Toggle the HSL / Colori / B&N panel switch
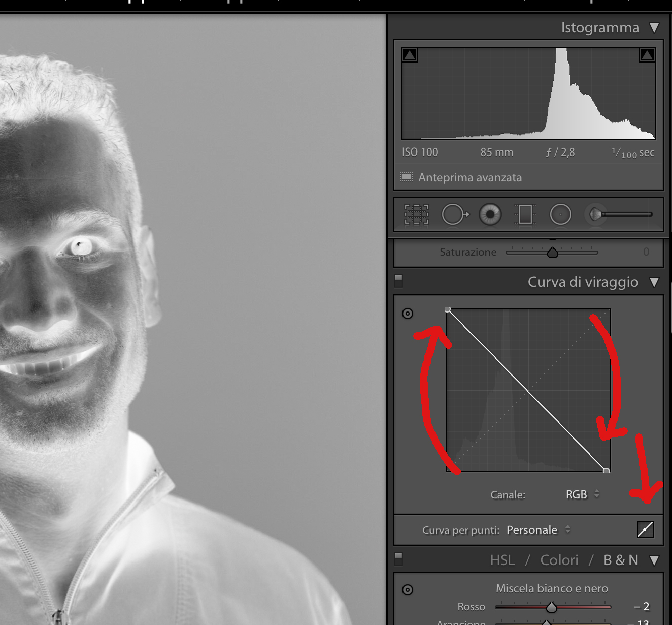 tap(398, 559)
